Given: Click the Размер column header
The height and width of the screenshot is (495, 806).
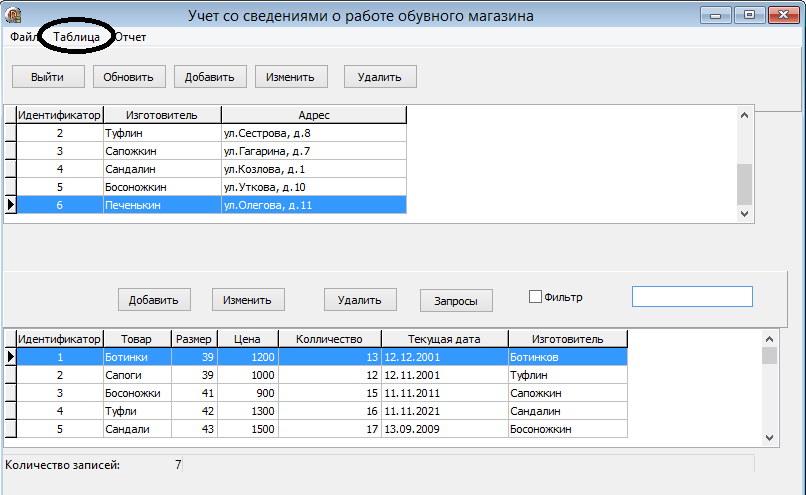Looking at the screenshot, I should tap(194, 339).
